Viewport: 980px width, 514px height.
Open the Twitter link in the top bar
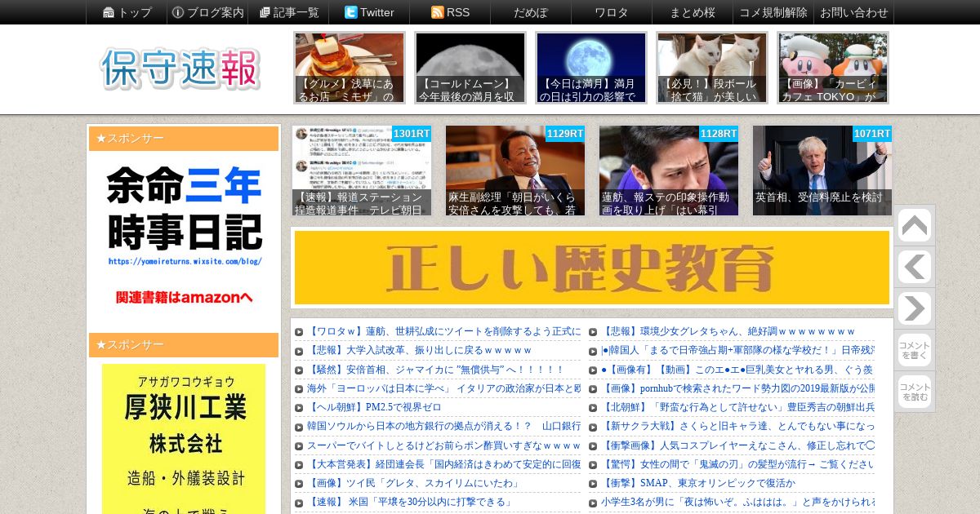point(369,12)
